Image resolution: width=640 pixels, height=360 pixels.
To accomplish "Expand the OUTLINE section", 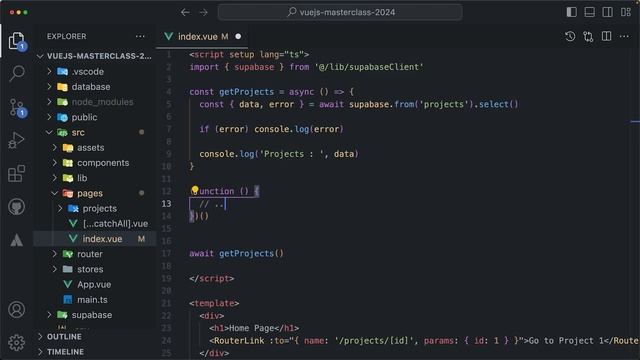I will click(x=95, y=337).
